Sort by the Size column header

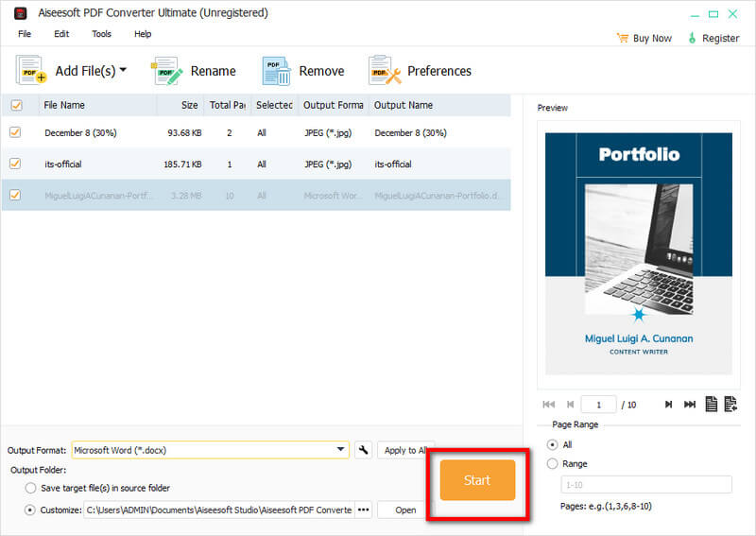click(x=190, y=105)
